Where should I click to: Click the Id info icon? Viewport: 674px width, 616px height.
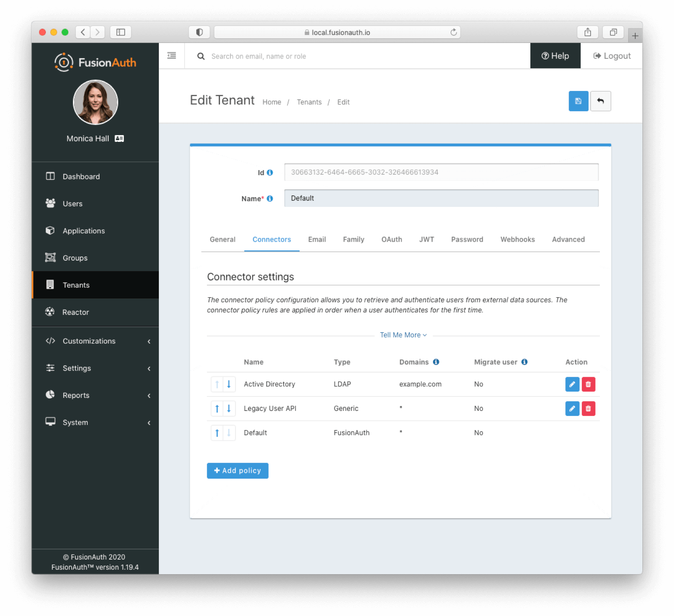pos(270,172)
